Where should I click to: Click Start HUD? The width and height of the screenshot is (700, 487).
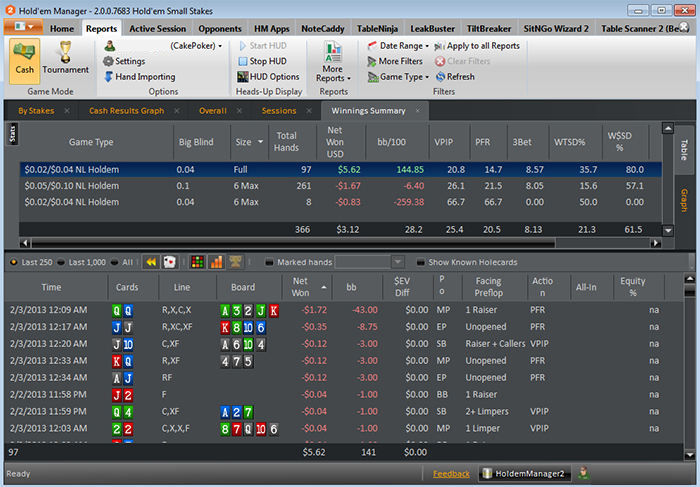pyautogui.click(x=263, y=46)
